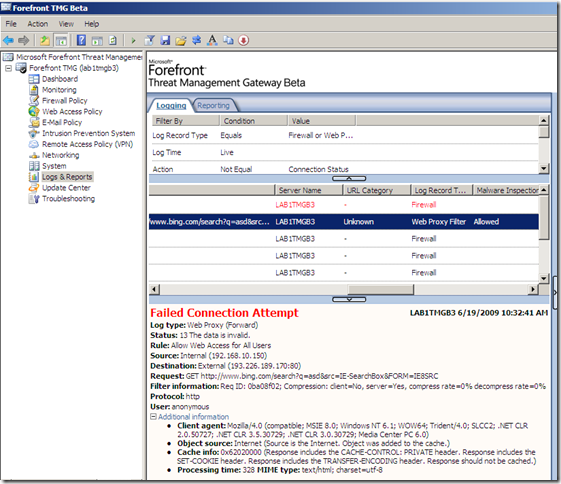Click the vertical scrollbar thumb in filter list
The height and width of the screenshot is (484, 561).
coord(543,132)
